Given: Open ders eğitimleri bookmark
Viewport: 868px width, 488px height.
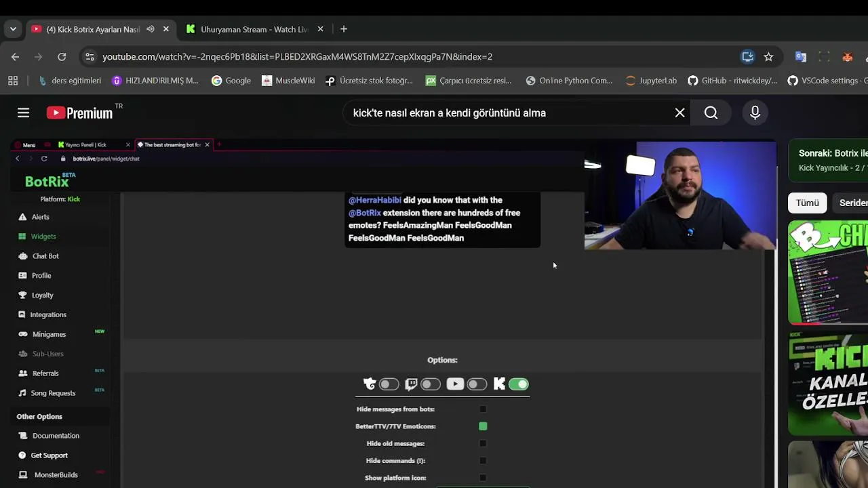Looking at the screenshot, I should click(70, 81).
